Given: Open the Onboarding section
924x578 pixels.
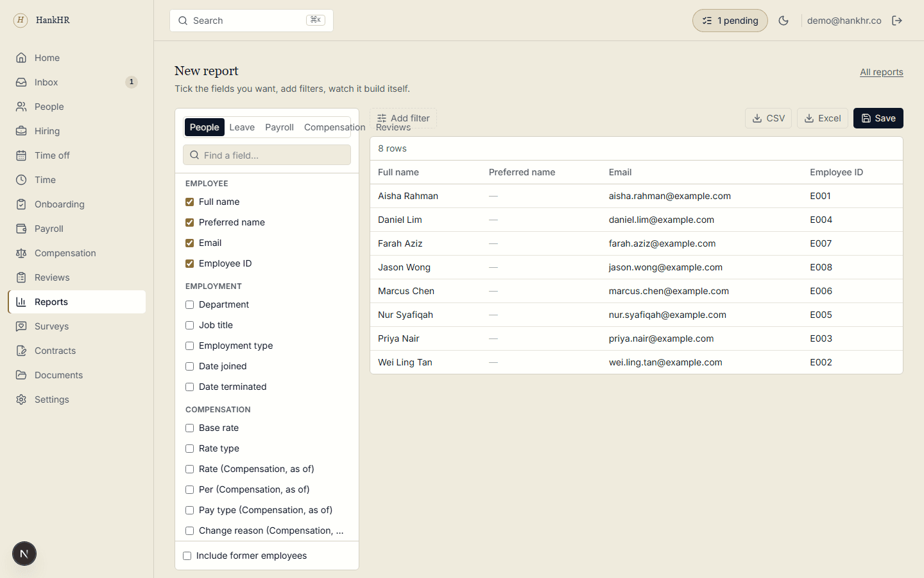Looking at the screenshot, I should tap(77, 204).
